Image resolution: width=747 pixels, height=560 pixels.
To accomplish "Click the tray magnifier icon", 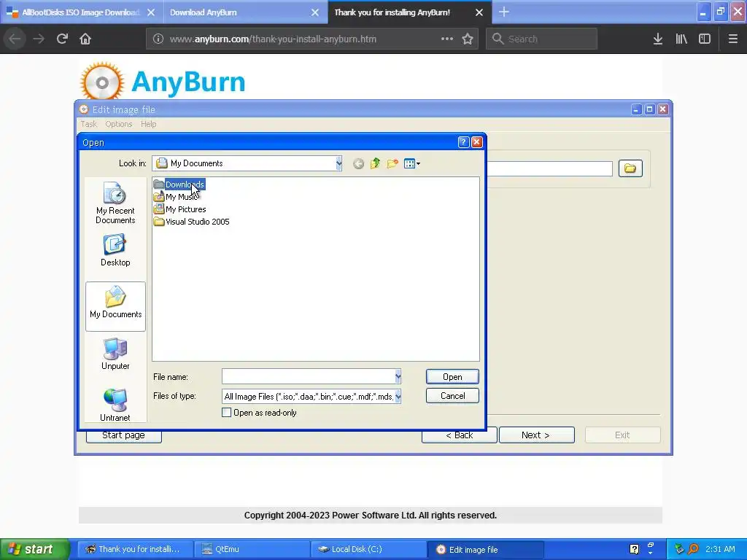I will pyautogui.click(x=694, y=549).
